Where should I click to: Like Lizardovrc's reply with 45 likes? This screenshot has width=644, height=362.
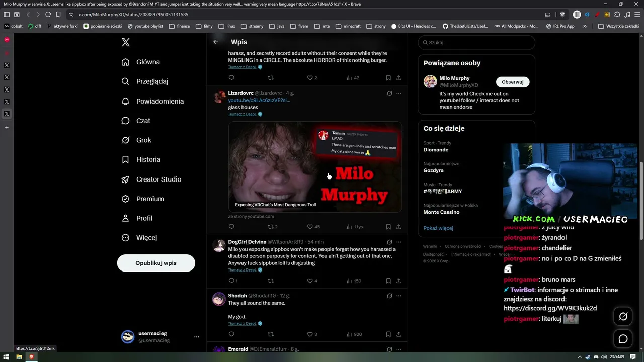313,227
